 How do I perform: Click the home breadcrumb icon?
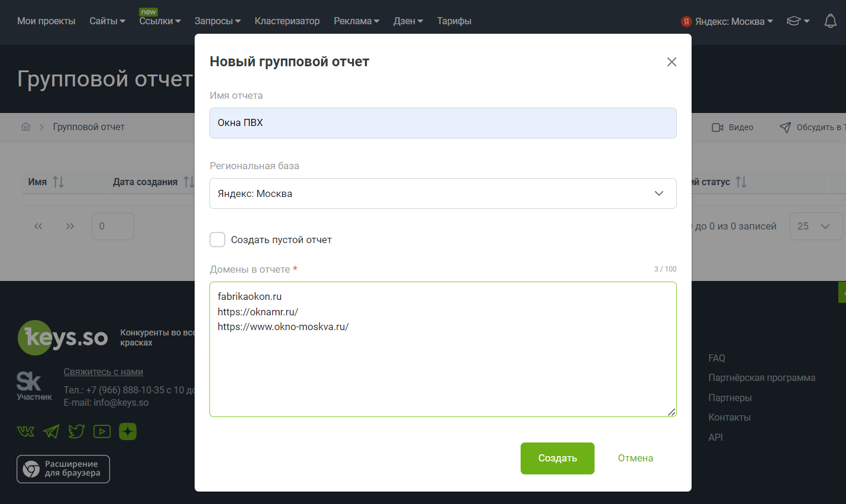26,127
